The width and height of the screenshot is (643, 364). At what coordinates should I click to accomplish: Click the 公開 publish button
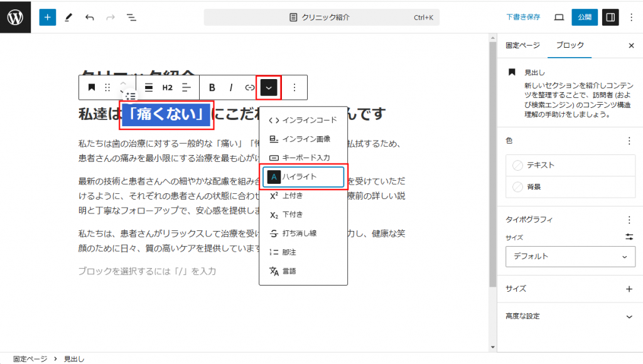click(584, 18)
